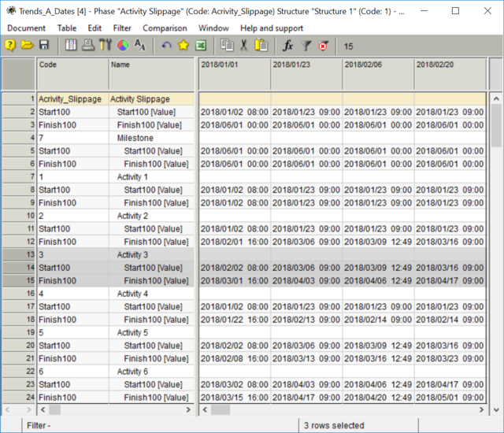Click the 2018/02/01 16:00 date cell
Screen dimensions: 504x433
[235, 242]
